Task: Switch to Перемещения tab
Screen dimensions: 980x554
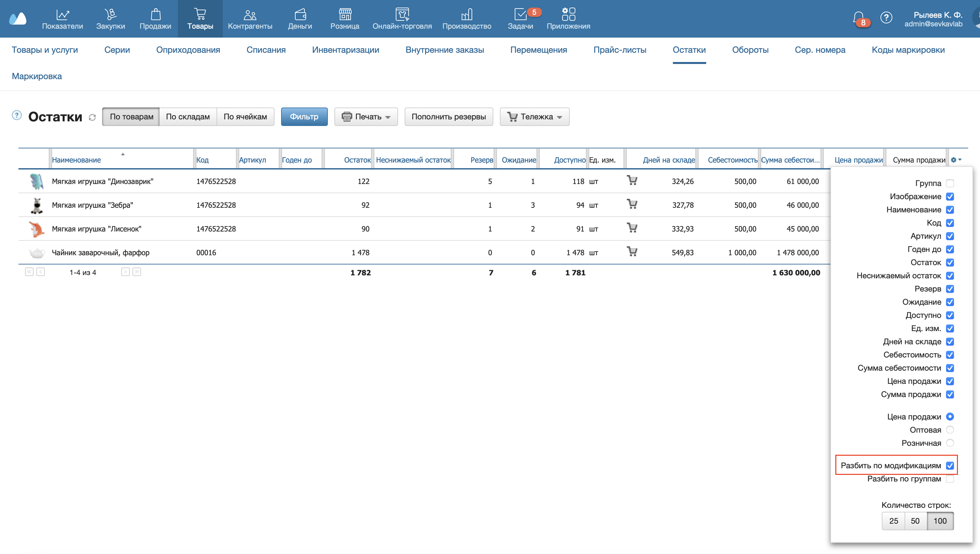Action: click(x=538, y=50)
